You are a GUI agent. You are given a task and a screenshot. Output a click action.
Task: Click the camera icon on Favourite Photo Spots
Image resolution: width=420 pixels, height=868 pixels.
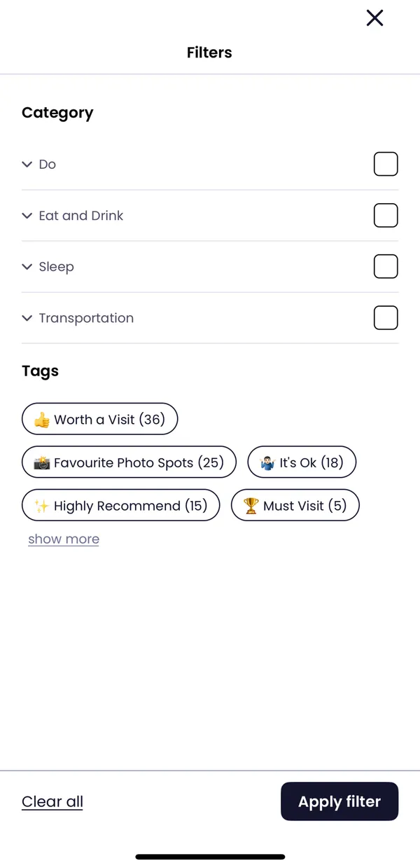click(x=42, y=463)
